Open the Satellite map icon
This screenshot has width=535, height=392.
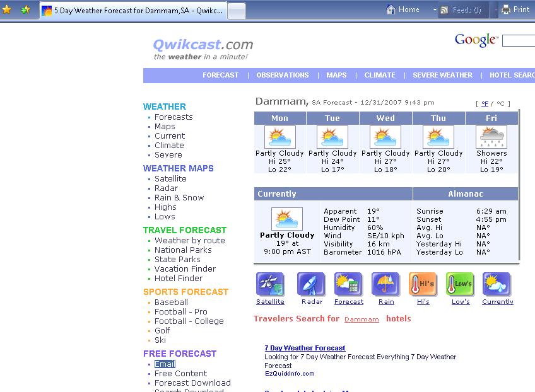point(270,285)
